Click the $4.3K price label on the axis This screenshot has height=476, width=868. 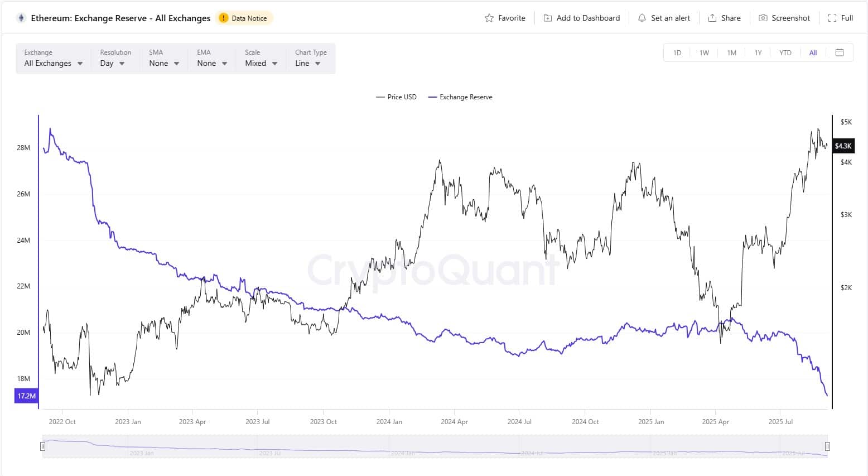click(x=843, y=146)
